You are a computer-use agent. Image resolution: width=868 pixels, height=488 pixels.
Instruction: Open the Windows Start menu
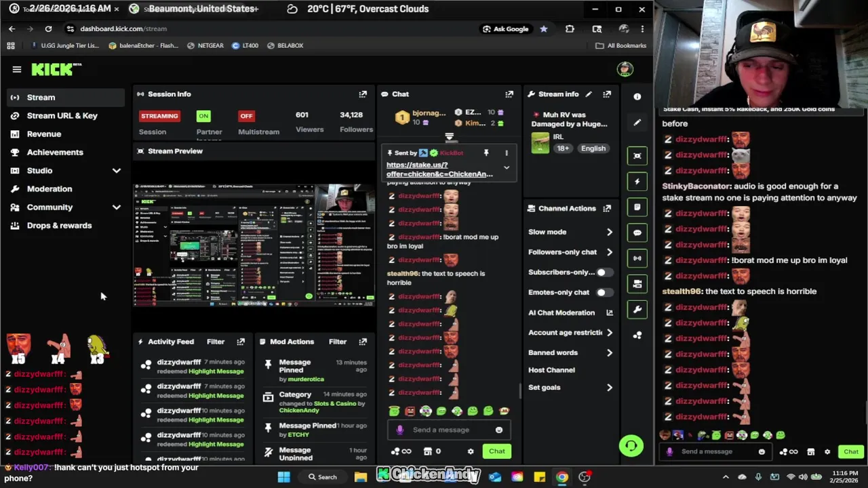pos(284,477)
